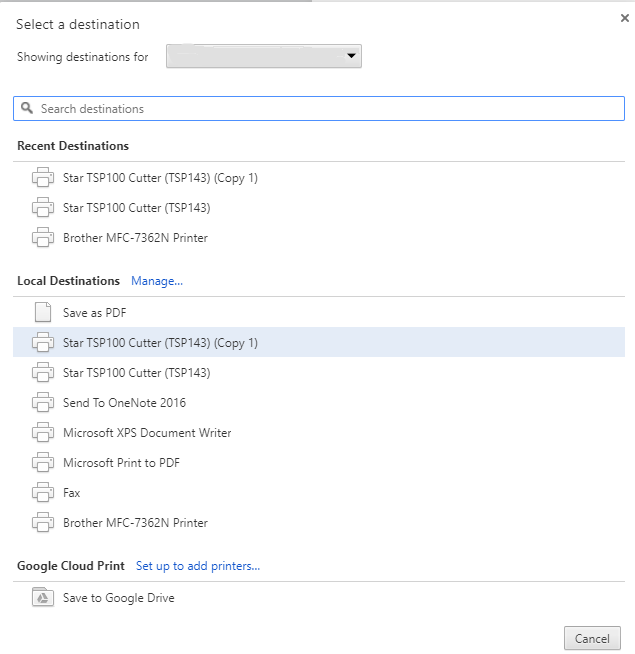
Task: Click the Google Drive icon
Action: coord(42,598)
